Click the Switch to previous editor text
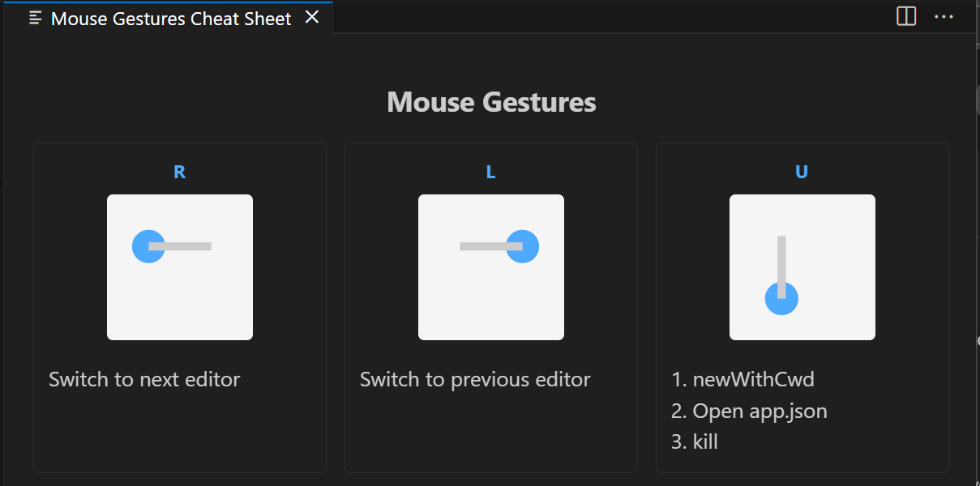Viewport: 980px width, 486px height. pyautogui.click(x=475, y=379)
